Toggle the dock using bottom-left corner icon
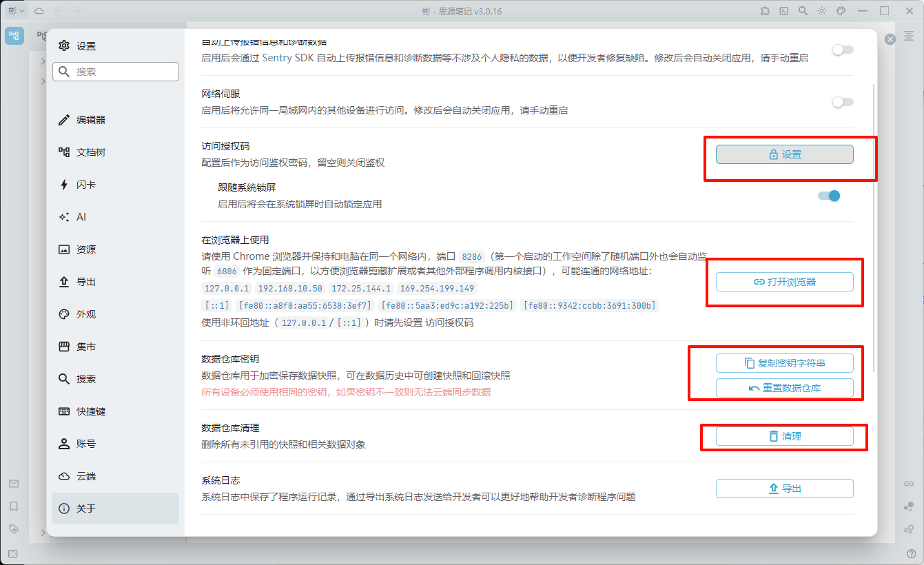924x565 pixels. click(x=14, y=553)
